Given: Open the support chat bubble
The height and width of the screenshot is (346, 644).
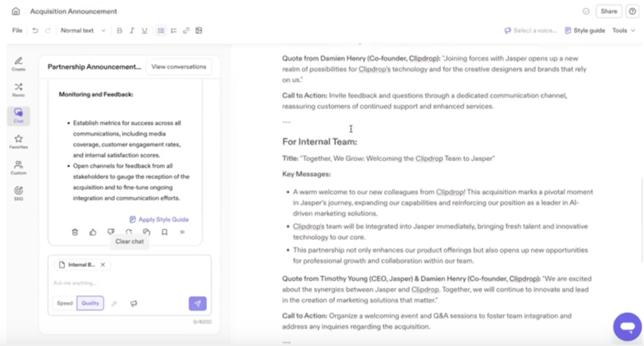Looking at the screenshot, I should (627, 327).
